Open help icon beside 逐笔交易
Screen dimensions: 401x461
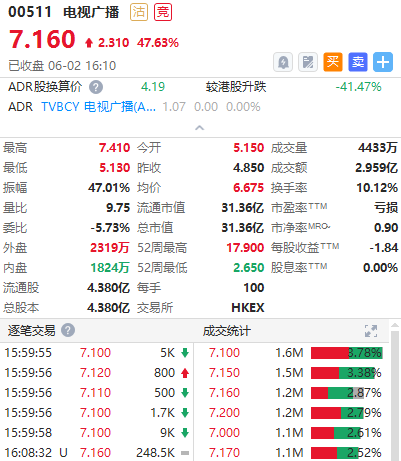click(68, 330)
